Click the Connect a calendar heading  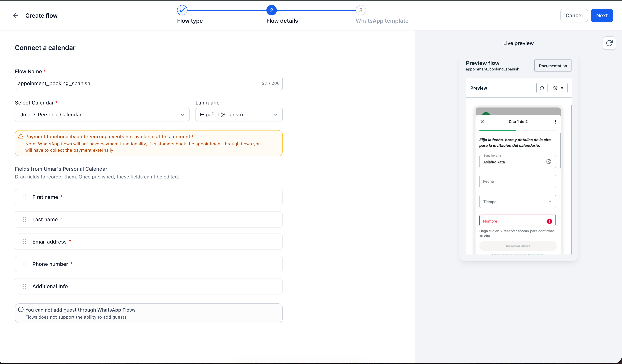click(45, 48)
